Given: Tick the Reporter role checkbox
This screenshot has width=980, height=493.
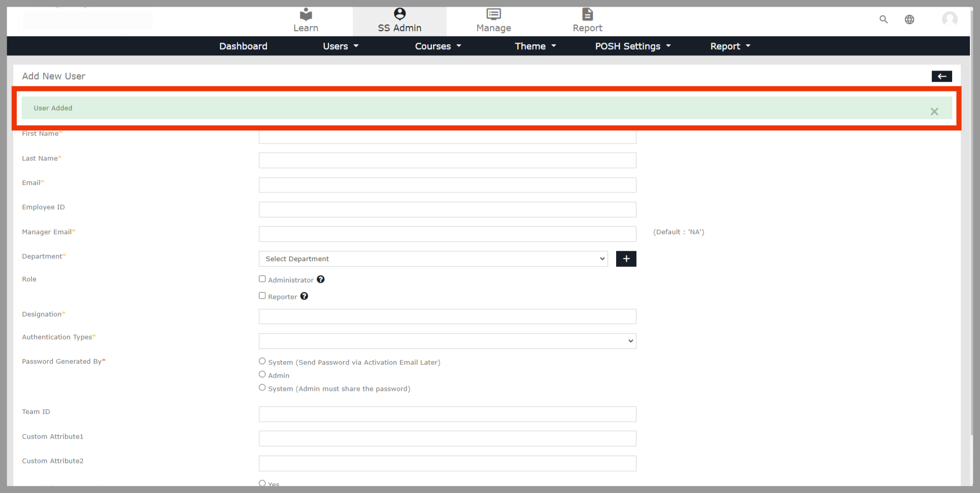Looking at the screenshot, I should tap(262, 295).
